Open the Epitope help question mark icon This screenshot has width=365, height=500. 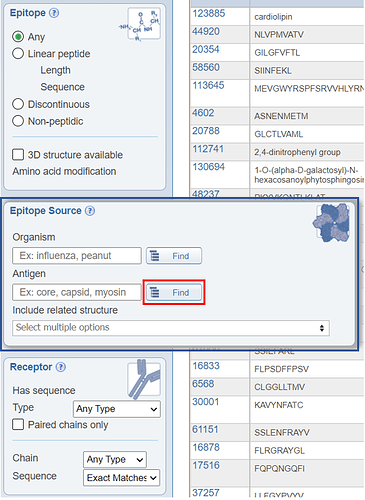54,13
